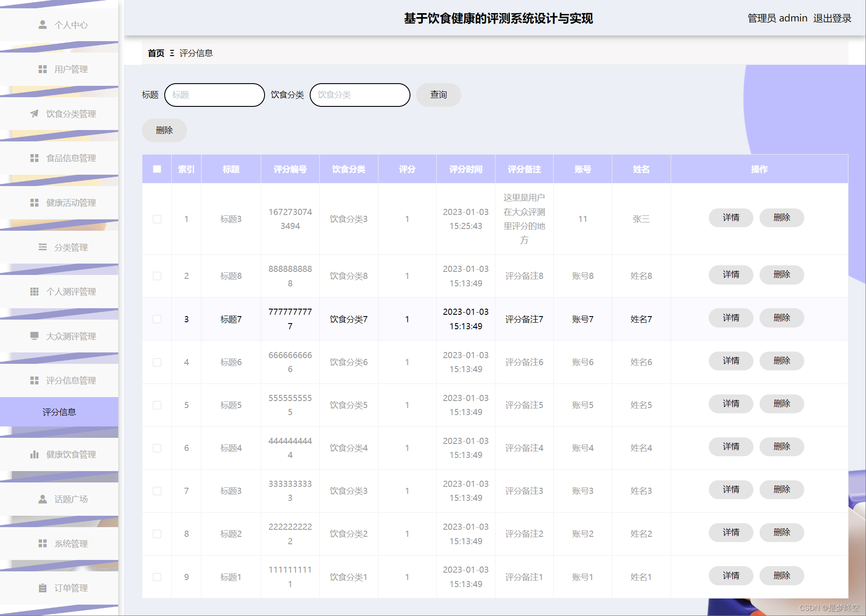Click the grid icon beside 评分信息管理
The image size is (866, 616).
34,380
